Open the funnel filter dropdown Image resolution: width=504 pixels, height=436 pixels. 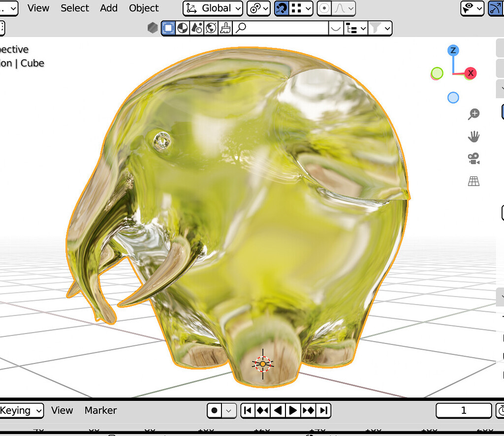380,28
